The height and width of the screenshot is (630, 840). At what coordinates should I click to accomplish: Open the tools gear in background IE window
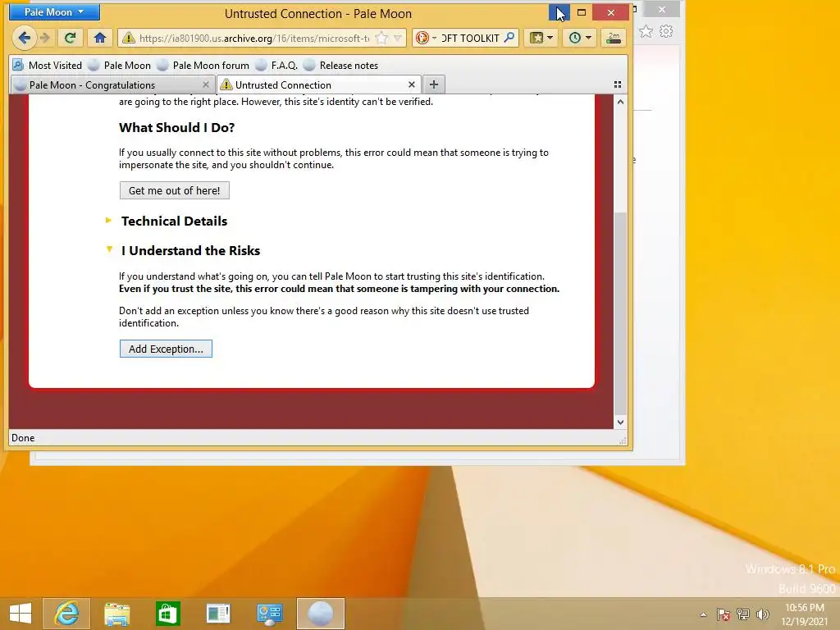coord(666,32)
